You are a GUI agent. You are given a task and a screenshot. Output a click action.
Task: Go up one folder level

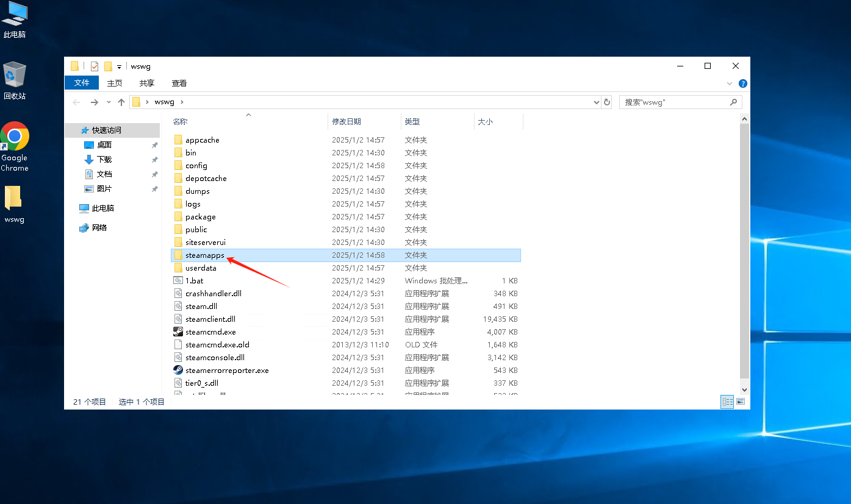click(x=121, y=102)
